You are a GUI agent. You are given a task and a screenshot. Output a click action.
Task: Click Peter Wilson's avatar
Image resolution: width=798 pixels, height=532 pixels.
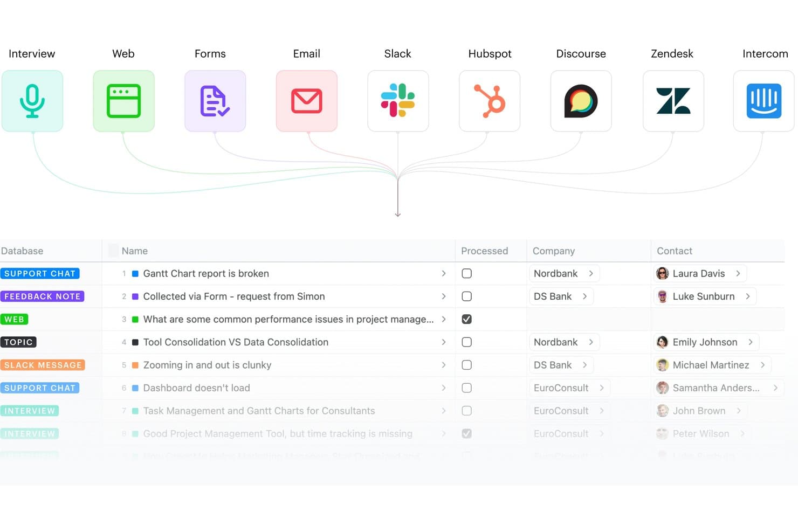click(x=663, y=434)
